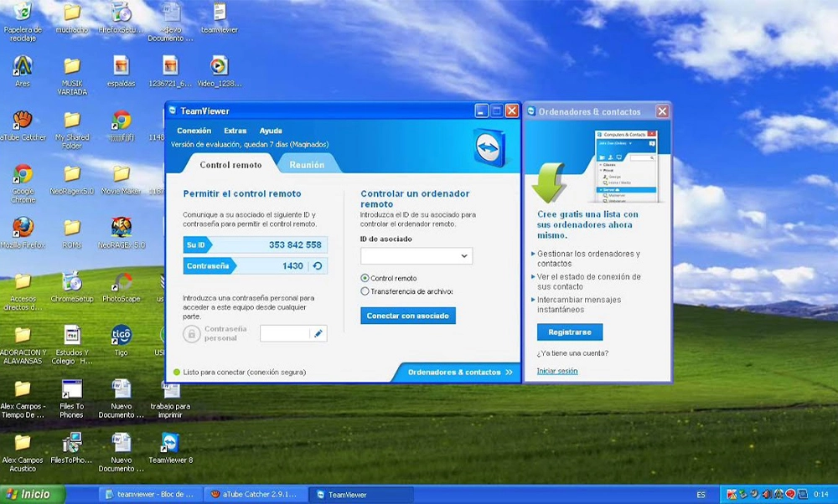Click the pencil icon to set personal password
This screenshot has width=838, height=504.
pyautogui.click(x=318, y=333)
